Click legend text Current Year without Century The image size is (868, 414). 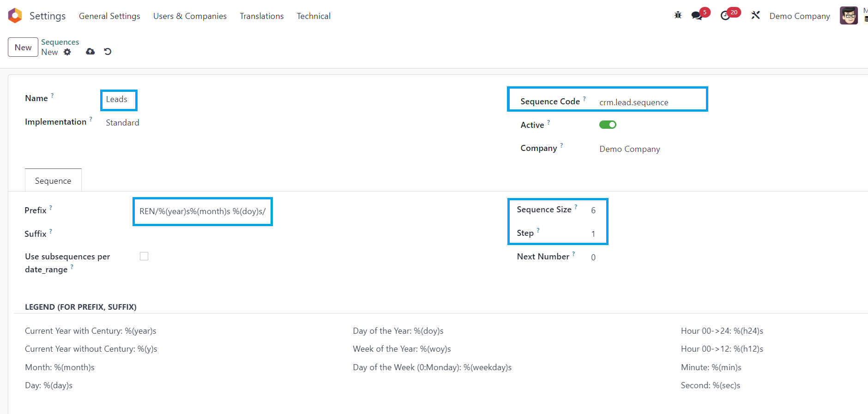(x=91, y=349)
